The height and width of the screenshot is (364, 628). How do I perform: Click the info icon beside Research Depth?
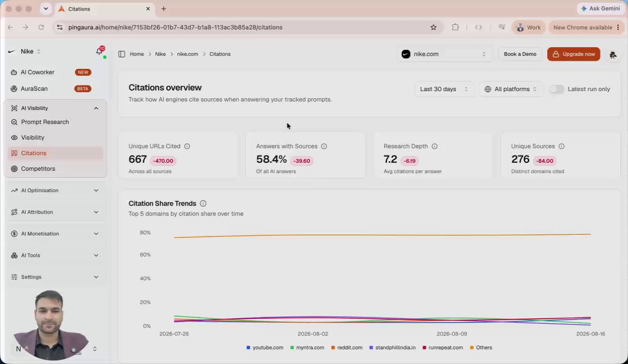click(434, 146)
